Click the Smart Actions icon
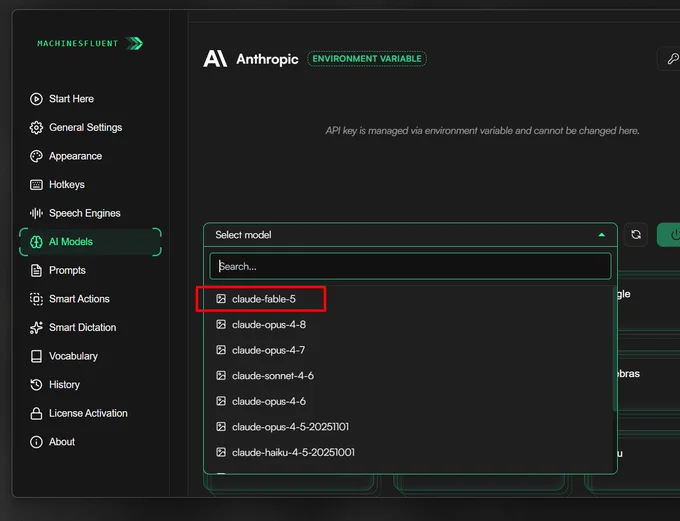Screen dimensions: 680x521 [x=36, y=299]
